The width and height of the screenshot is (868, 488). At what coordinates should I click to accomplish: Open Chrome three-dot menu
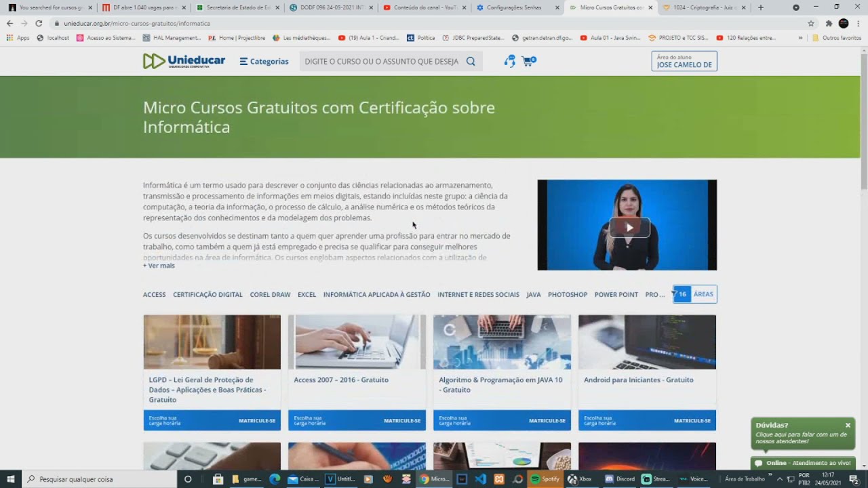(x=859, y=23)
